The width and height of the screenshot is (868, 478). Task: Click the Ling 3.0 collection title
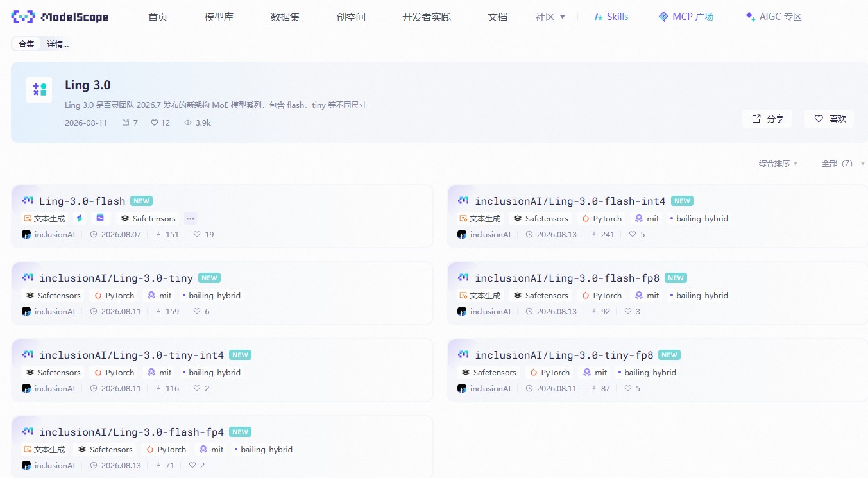(88, 85)
